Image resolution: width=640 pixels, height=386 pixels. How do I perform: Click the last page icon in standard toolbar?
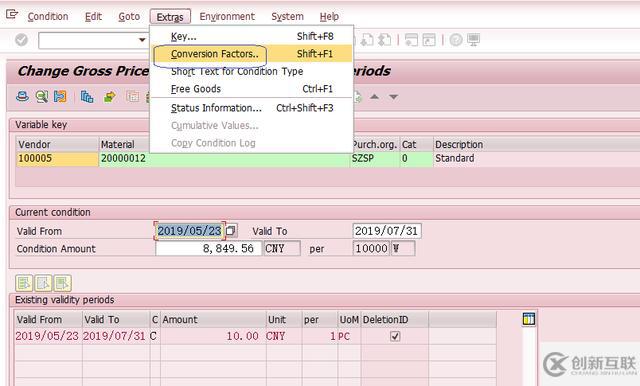tap(384, 40)
